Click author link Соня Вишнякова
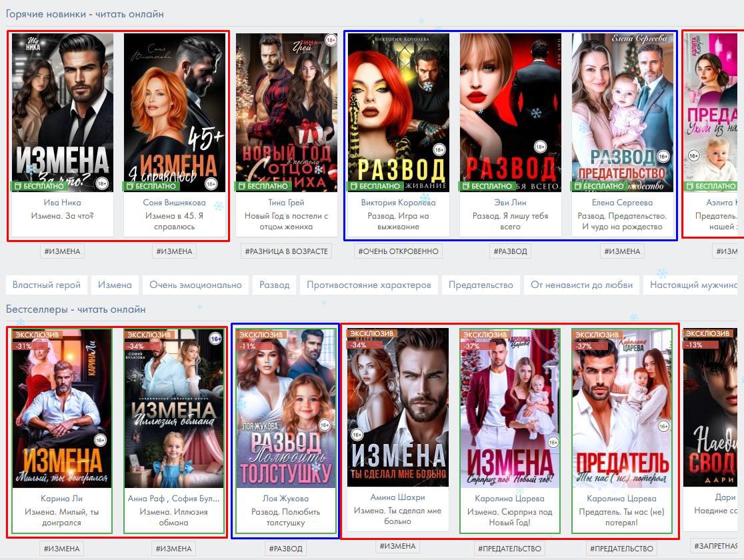The width and height of the screenshot is (744, 560). click(x=174, y=202)
